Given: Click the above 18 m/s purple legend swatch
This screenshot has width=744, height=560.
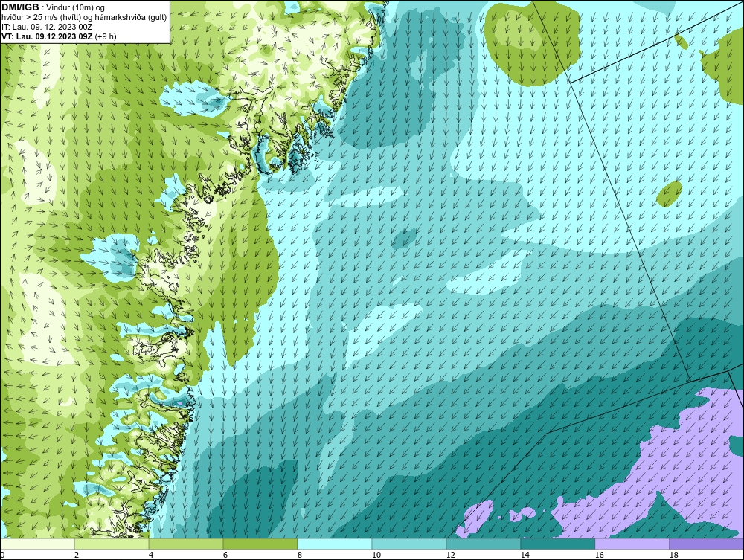Looking at the screenshot, I should 707,544.
